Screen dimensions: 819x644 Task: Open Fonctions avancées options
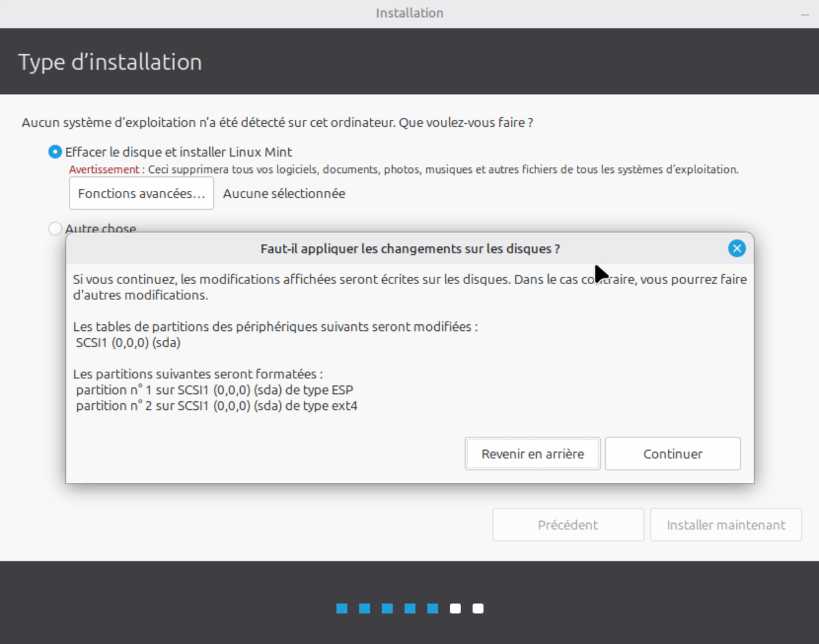tap(141, 193)
